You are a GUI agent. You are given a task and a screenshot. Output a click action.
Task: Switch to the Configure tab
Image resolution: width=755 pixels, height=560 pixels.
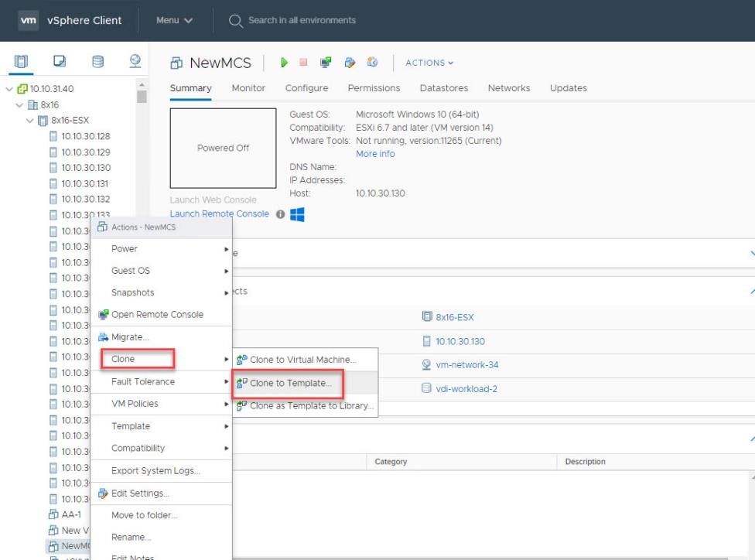tap(306, 88)
